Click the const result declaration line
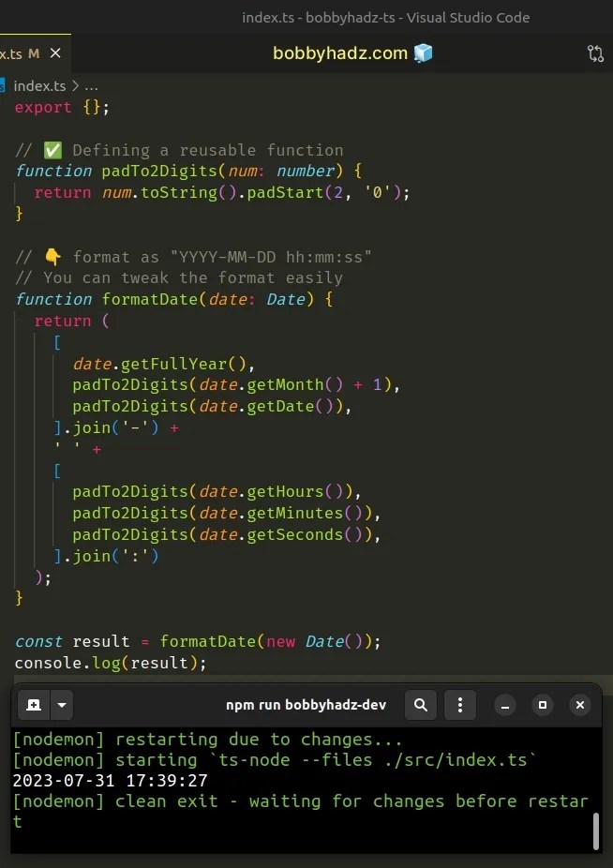613x868 pixels. (x=198, y=641)
